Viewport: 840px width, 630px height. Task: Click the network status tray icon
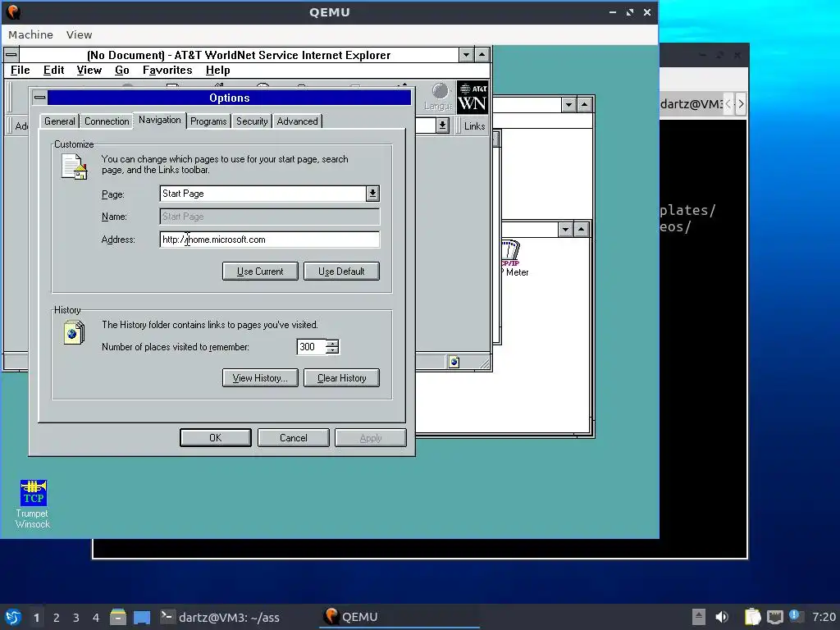(774, 617)
